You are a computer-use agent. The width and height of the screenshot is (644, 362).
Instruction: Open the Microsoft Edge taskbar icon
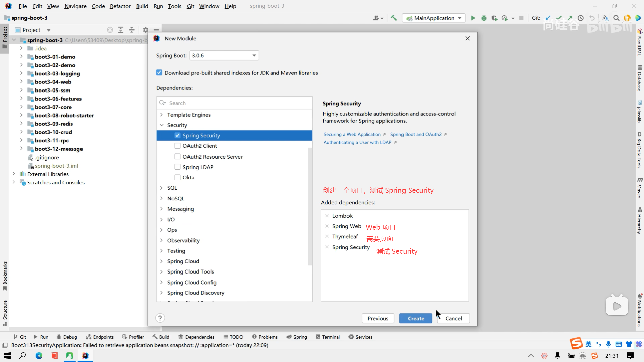click(39, 356)
